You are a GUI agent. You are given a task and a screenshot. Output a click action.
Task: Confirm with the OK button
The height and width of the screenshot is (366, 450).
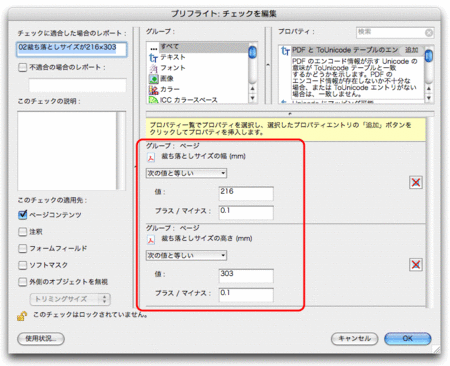click(408, 339)
